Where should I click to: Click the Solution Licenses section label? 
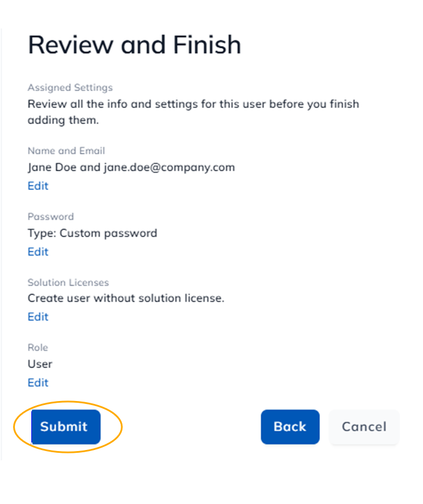click(x=68, y=283)
